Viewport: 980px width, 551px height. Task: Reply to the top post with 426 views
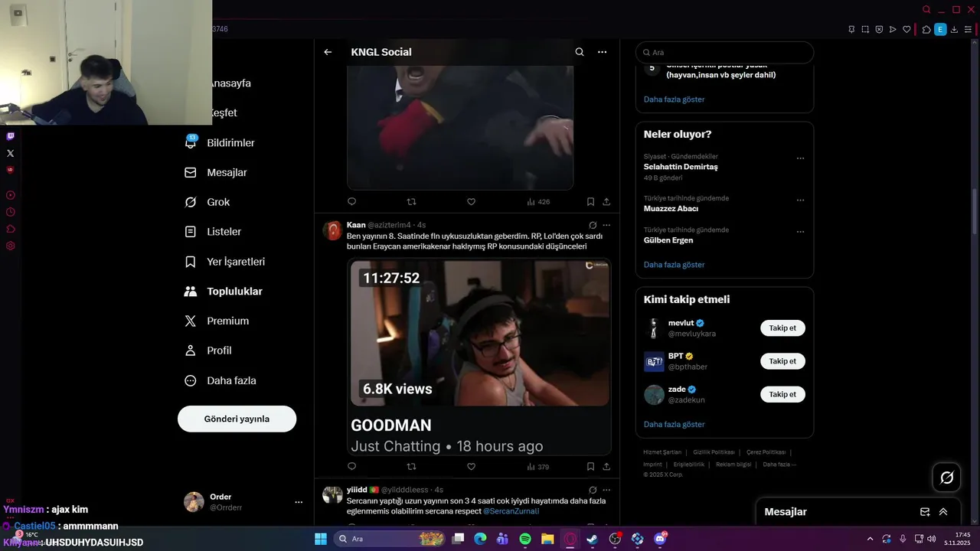tap(352, 202)
